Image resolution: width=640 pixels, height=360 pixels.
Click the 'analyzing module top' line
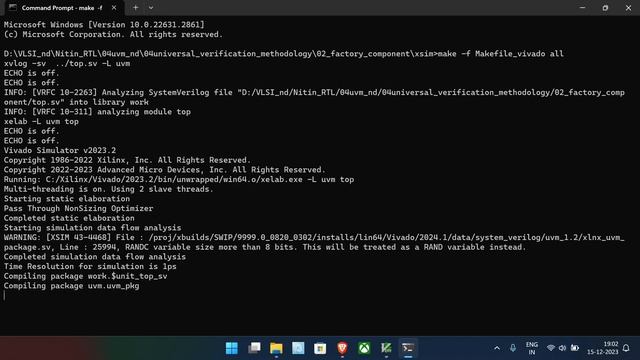[x=97, y=111]
